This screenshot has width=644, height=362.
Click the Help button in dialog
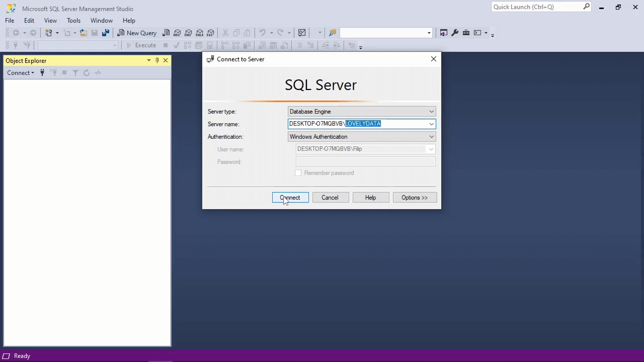coord(370,198)
